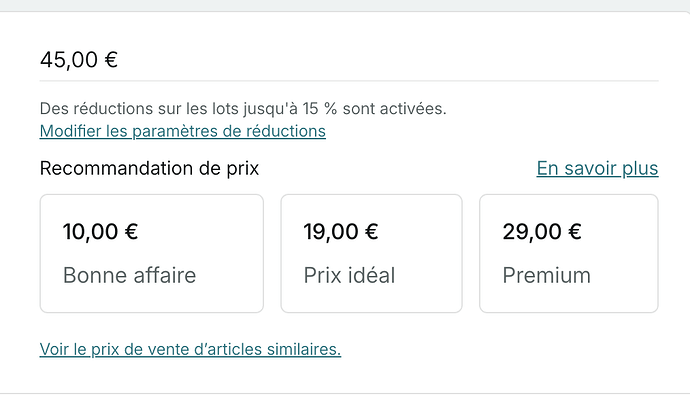Screen dimensions: 690x401
Task: Open Voir le prix de vente d'articles similaires
Action: (190, 349)
